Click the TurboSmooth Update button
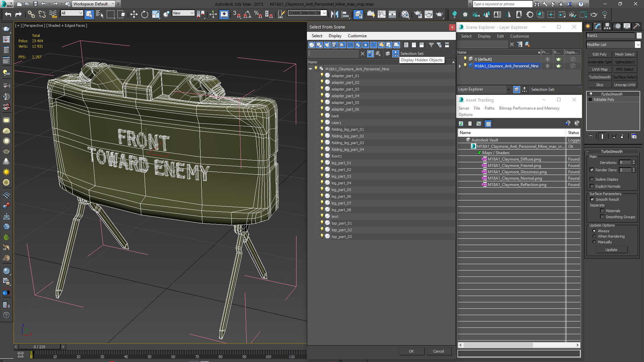Screen dimensions: 644x362 click(611, 250)
